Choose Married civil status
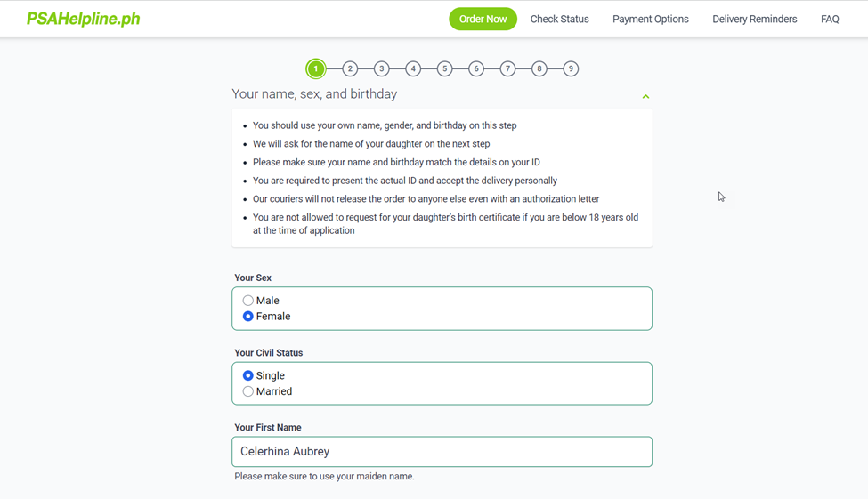Screen dimensions: 868x499 pos(248,391)
